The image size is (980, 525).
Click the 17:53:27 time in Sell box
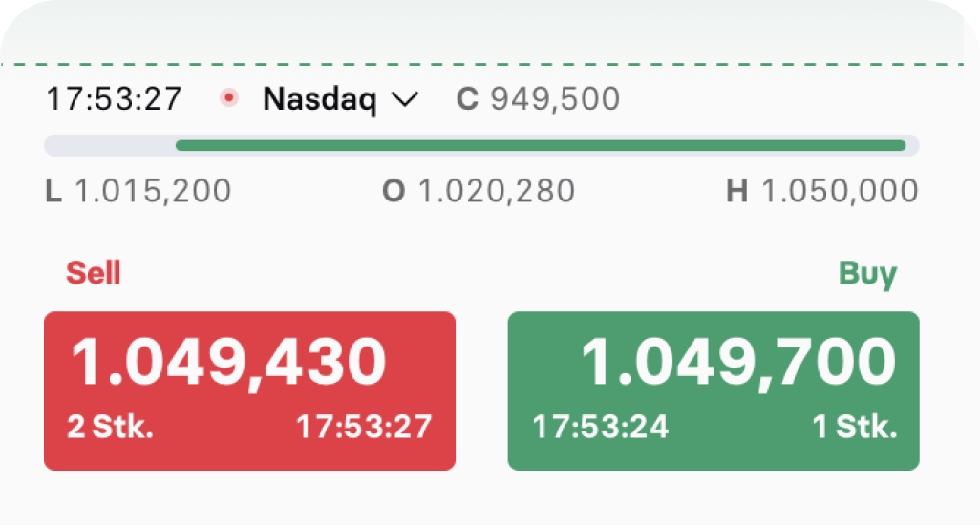[x=363, y=427]
